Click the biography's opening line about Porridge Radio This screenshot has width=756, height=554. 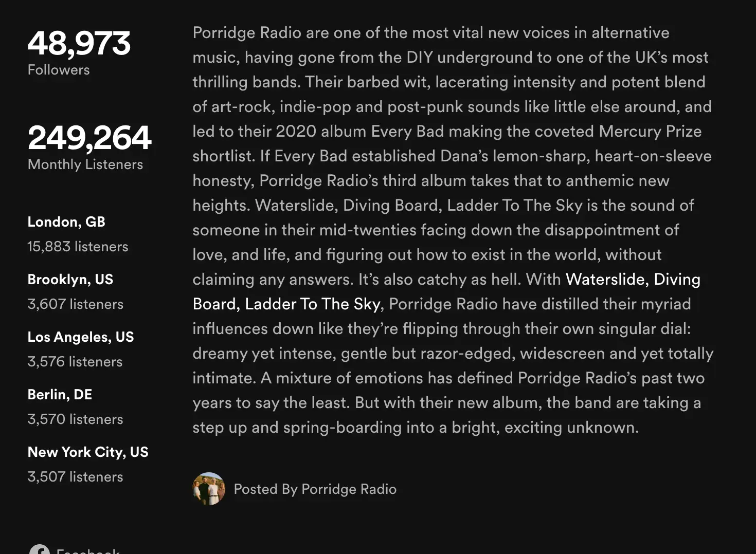coord(431,33)
